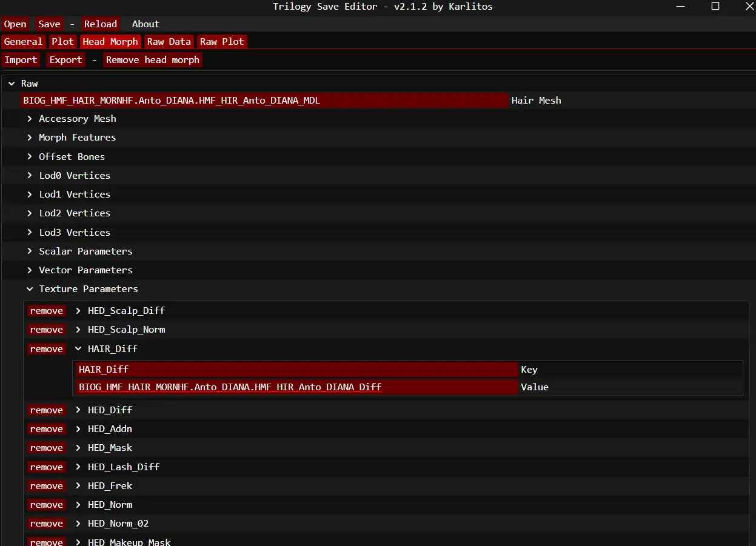Screen dimensions: 756x546
Task: Edit the Hair Mesh path field
Action: point(264,101)
